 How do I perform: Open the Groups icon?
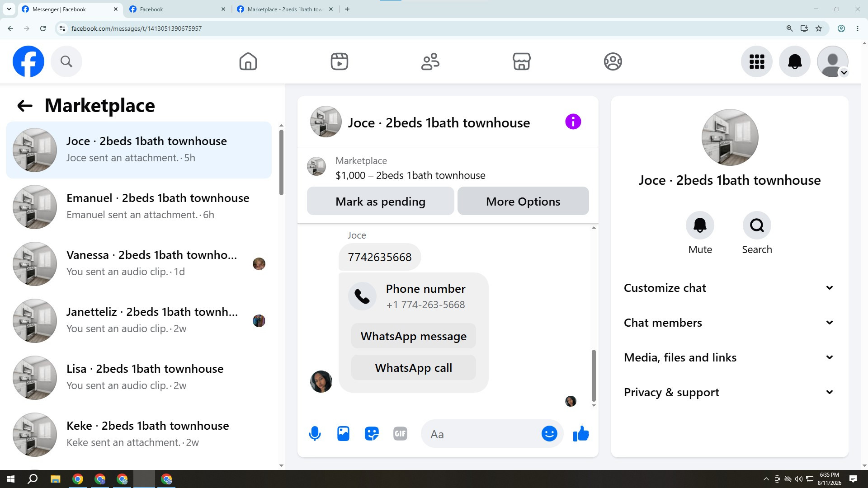tap(613, 61)
